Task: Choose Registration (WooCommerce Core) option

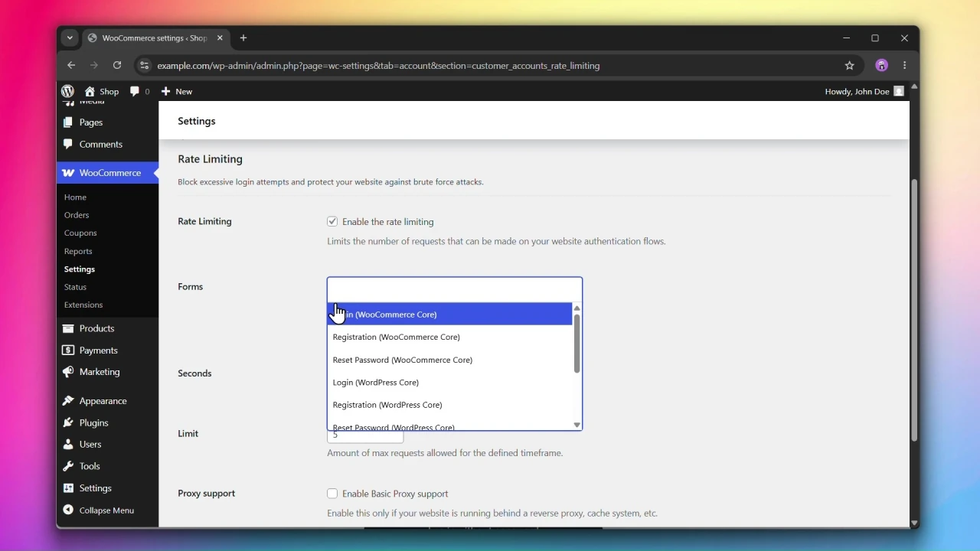Action: click(450, 337)
